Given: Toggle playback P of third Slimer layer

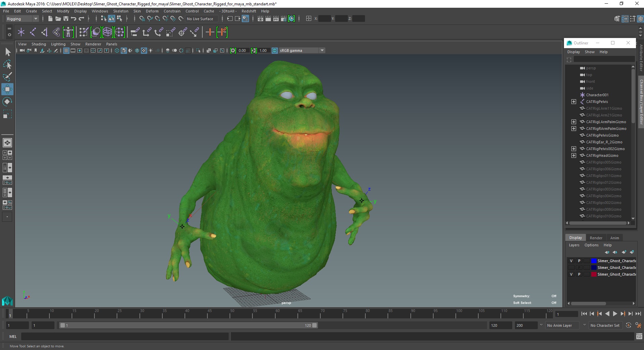Looking at the screenshot, I should click(x=579, y=274).
